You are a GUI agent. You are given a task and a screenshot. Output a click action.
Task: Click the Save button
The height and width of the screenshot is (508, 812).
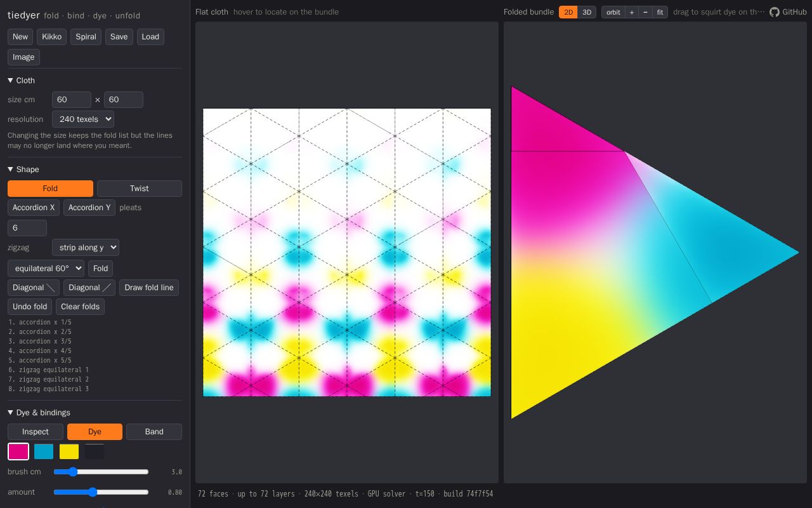click(x=119, y=37)
